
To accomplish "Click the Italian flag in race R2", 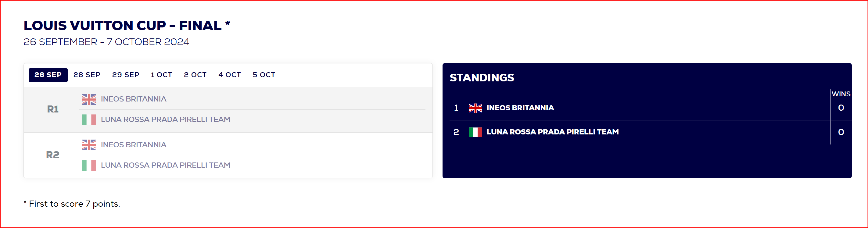I will pos(89,165).
